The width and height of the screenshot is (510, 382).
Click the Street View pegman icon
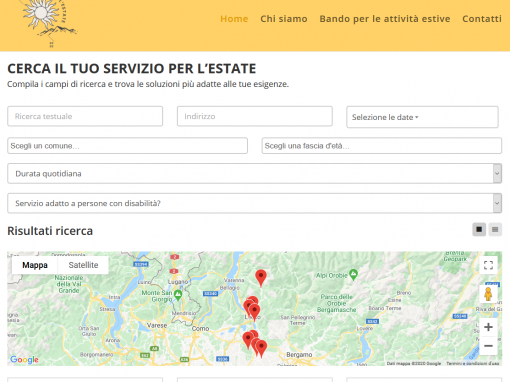(x=488, y=294)
